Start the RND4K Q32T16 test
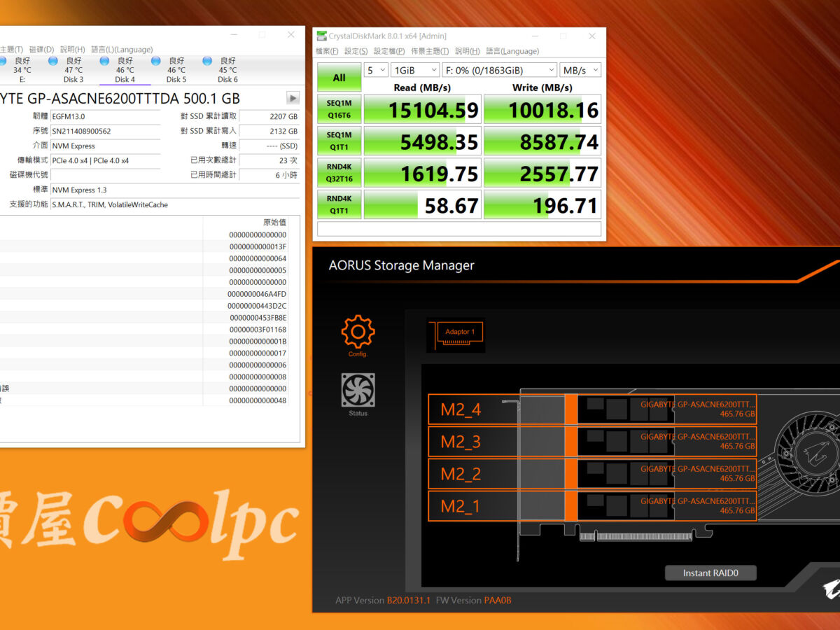The height and width of the screenshot is (630, 840). tap(339, 173)
